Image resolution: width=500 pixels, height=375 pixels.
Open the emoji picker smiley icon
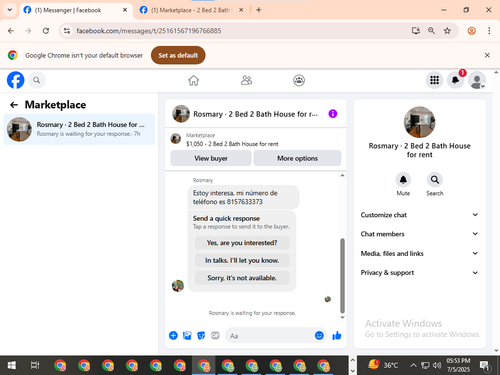click(319, 335)
